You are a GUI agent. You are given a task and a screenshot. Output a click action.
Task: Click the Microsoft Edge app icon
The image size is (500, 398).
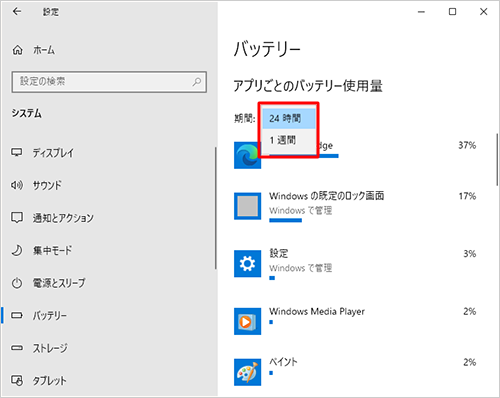click(x=247, y=155)
